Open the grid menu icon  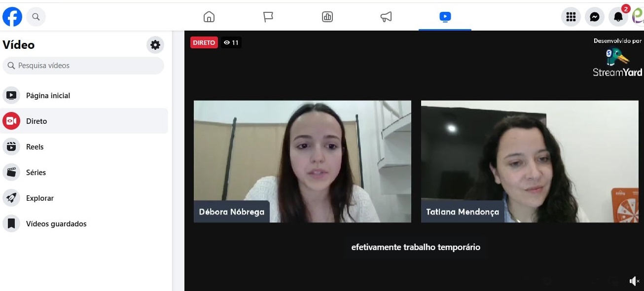(571, 17)
